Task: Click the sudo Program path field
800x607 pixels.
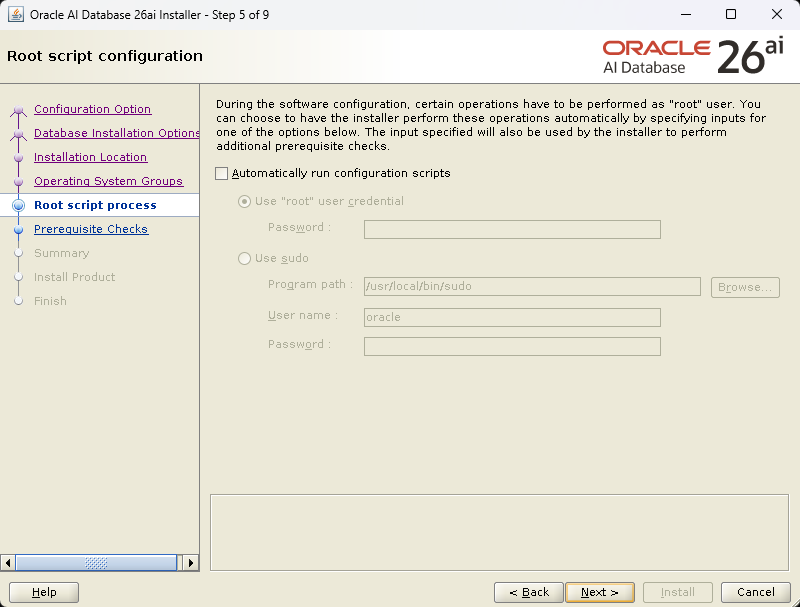Action: pos(532,287)
